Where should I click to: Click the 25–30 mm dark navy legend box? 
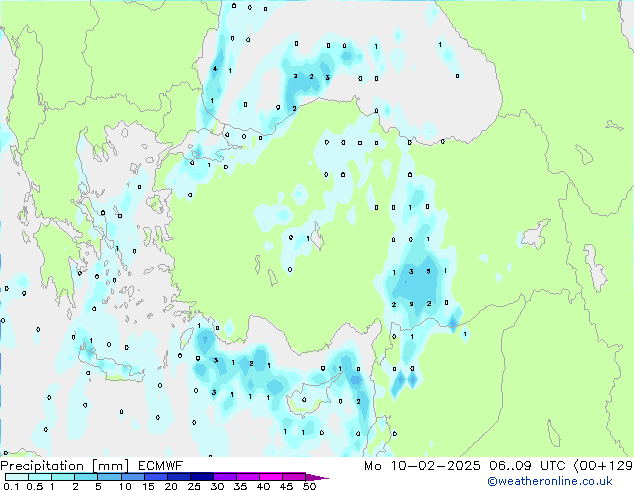(202, 477)
